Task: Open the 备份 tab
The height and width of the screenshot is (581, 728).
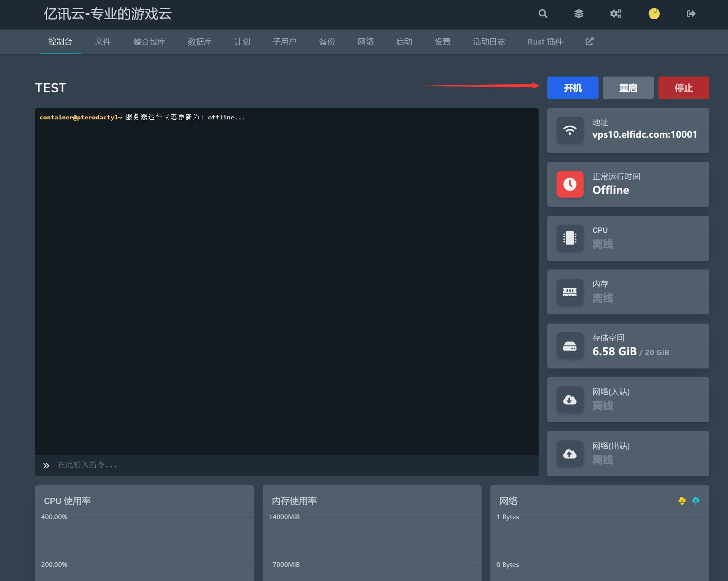Action: (x=327, y=42)
